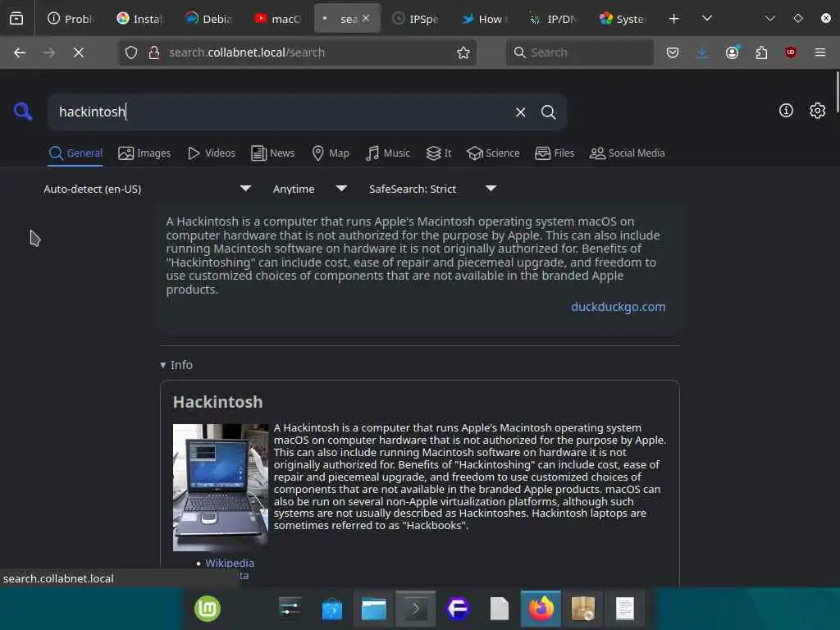Close the active search tab
This screenshot has height=630, width=840.
365,18
